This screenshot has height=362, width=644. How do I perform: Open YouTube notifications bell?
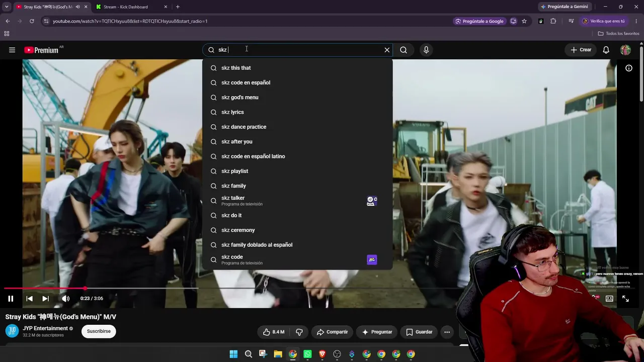[x=606, y=50]
